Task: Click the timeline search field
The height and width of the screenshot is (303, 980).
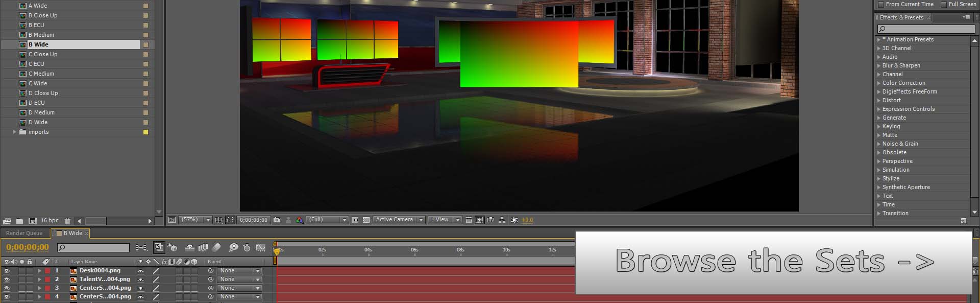Action: (93, 248)
